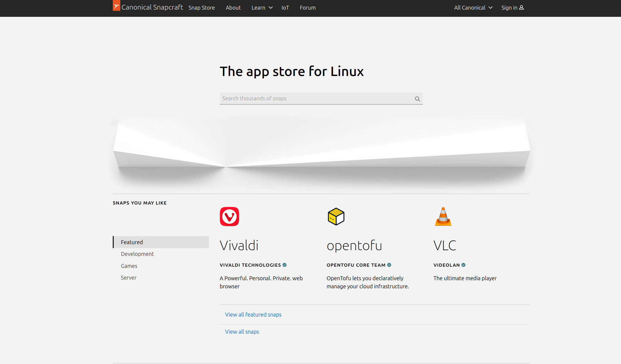The height and width of the screenshot is (364, 621).
Task: Select the Games category tab
Action: pos(129,266)
